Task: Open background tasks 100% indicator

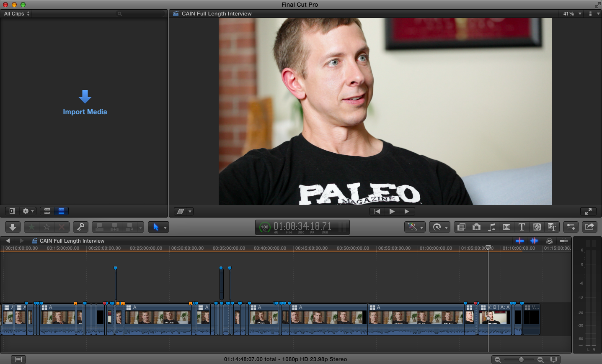Action: click(x=264, y=227)
